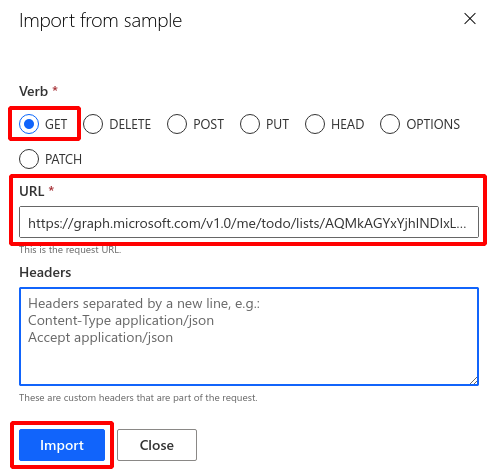This screenshot has height=471, width=495.
Task: Focus the Headers text area
Action: tap(249, 336)
